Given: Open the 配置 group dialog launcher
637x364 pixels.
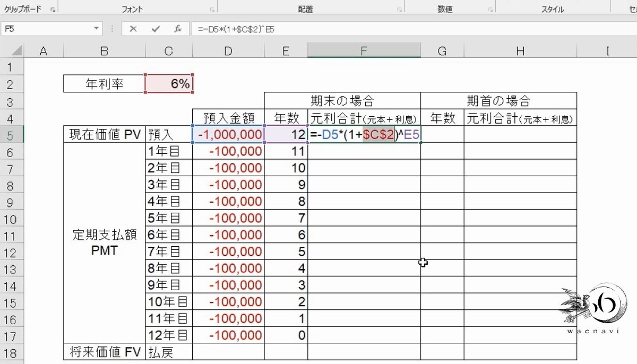Looking at the screenshot, I should point(399,10).
